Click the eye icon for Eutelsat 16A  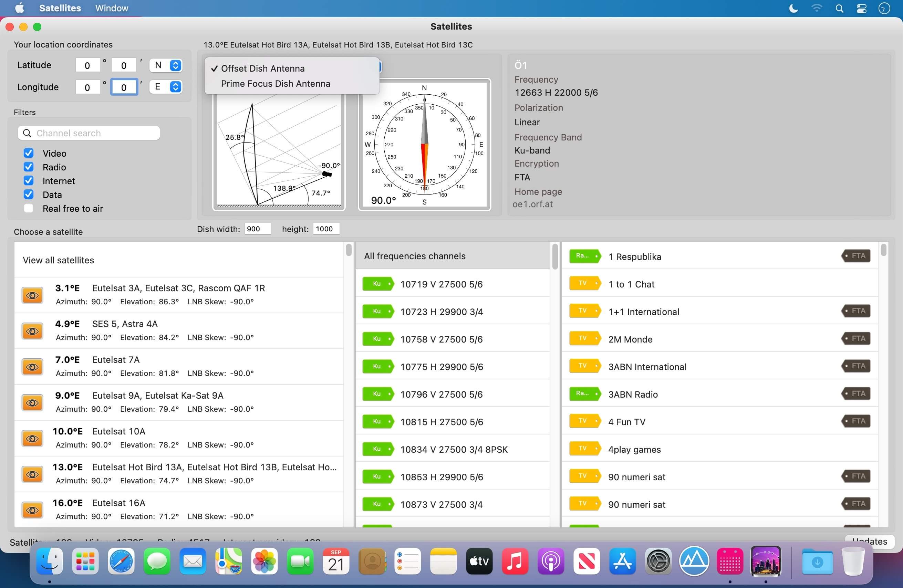[32, 510]
